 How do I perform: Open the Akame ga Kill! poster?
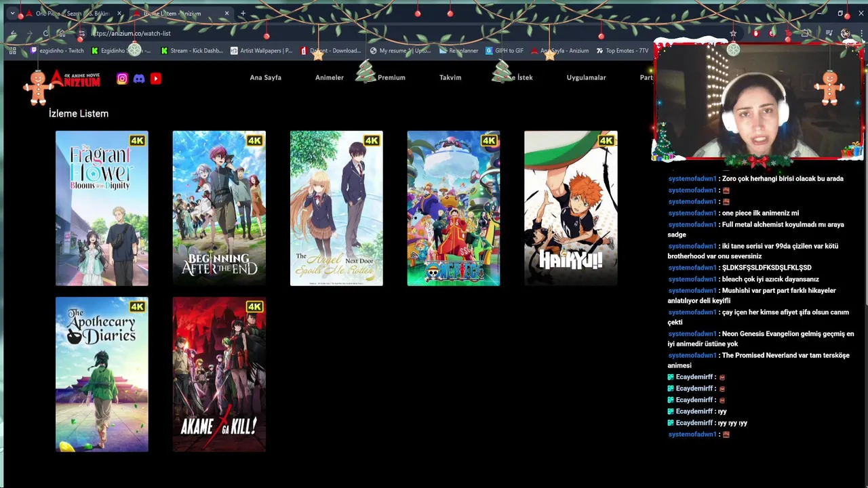tap(219, 374)
